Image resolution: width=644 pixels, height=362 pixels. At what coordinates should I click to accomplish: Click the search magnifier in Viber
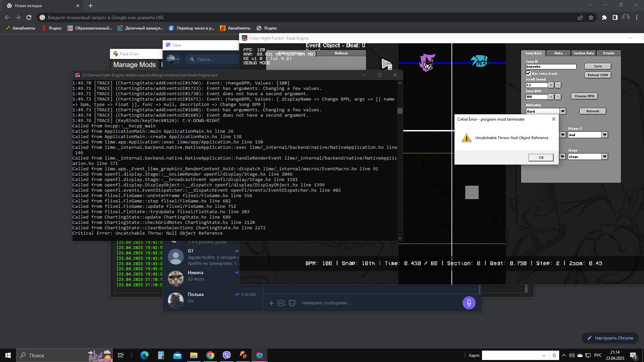point(192,59)
